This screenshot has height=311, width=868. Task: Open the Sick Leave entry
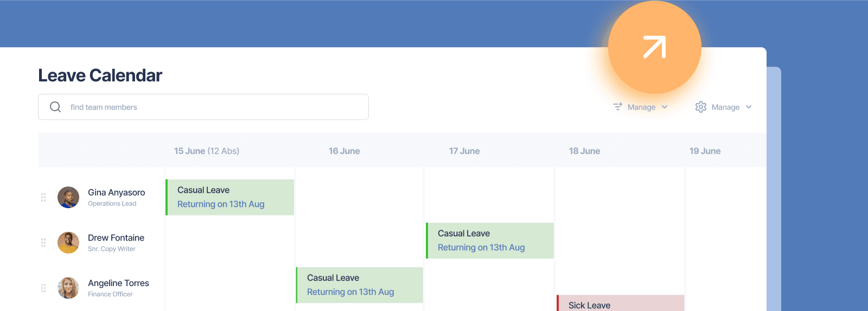point(621,303)
